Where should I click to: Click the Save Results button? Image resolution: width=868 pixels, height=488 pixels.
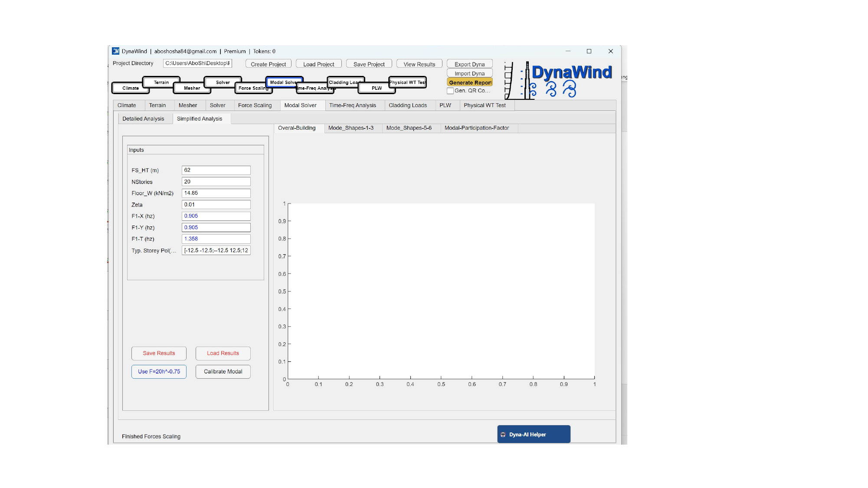pos(158,353)
